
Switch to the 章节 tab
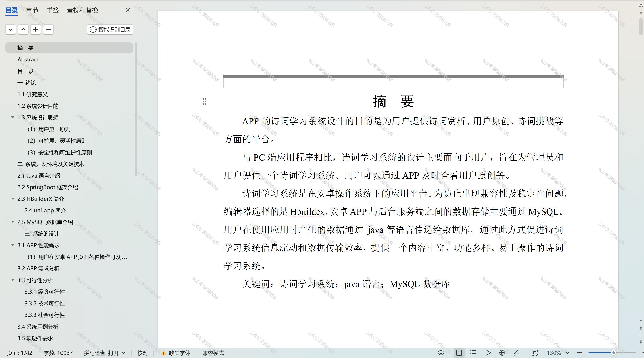[32, 10]
